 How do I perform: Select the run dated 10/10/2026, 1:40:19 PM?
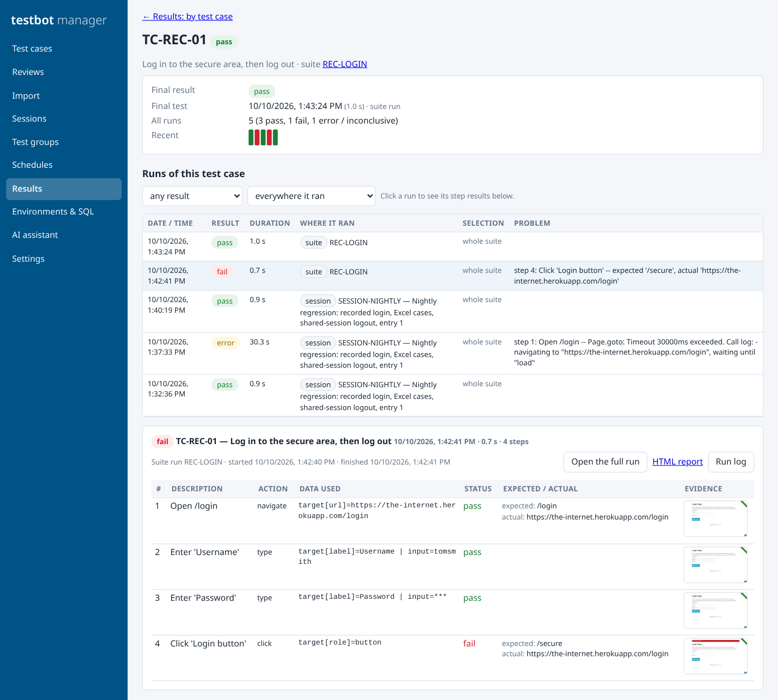click(x=452, y=311)
